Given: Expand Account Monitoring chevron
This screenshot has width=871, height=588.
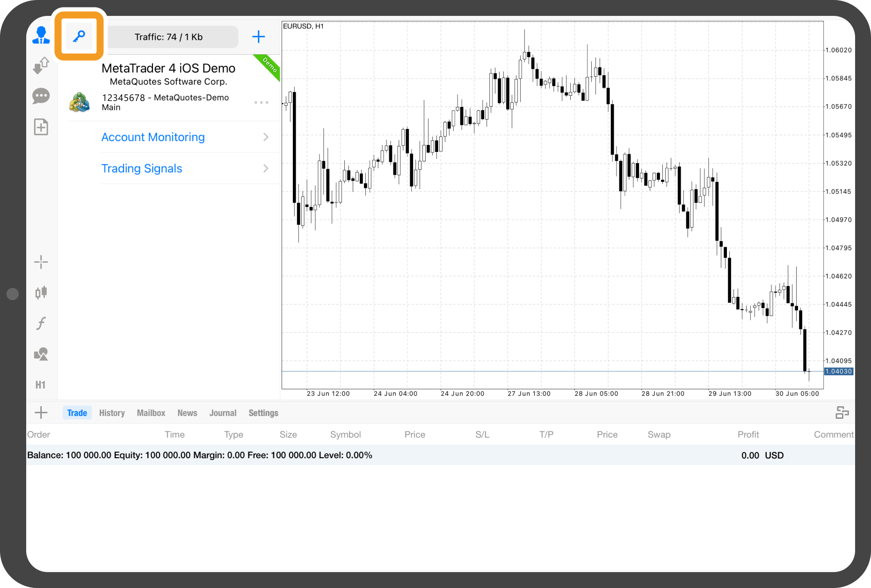Looking at the screenshot, I should pyautogui.click(x=266, y=137).
